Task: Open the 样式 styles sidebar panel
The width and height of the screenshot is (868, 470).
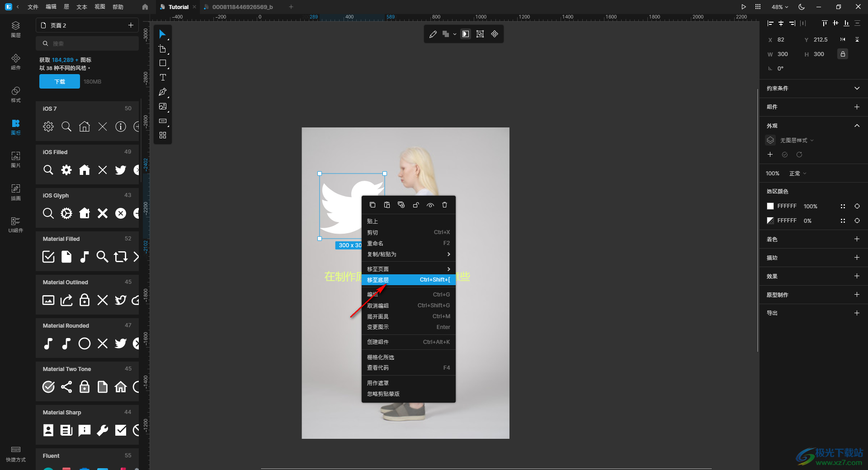Action: coord(16,94)
